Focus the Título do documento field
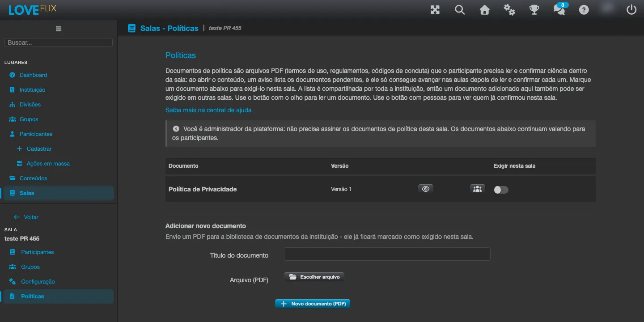Image resolution: width=644 pixels, height=322 pixels. [x=387, y=254]
